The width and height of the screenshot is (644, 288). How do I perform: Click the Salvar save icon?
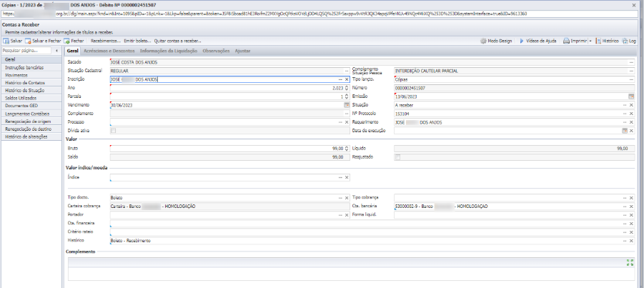point(6,41)
